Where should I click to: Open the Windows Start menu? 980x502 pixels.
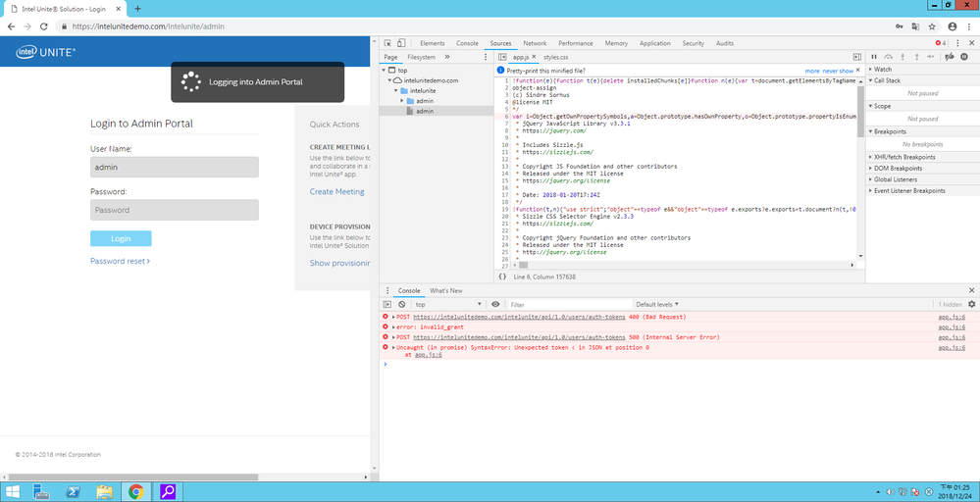pyautogui.click(x=12, y=492)
